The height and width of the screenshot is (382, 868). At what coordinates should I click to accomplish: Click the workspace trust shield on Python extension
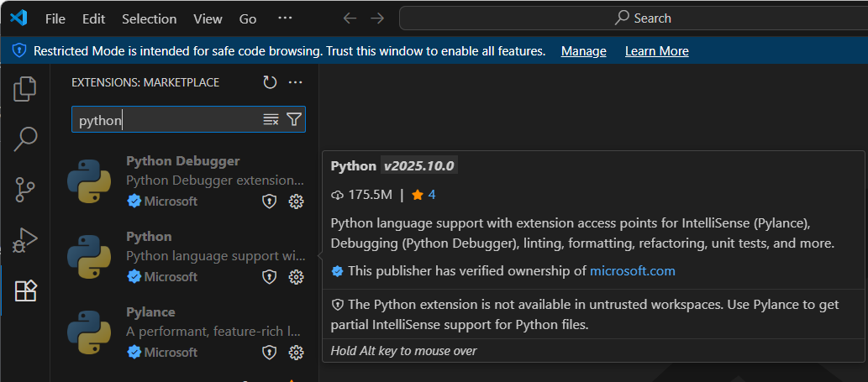pyautogui.click(x=269, y=276)
